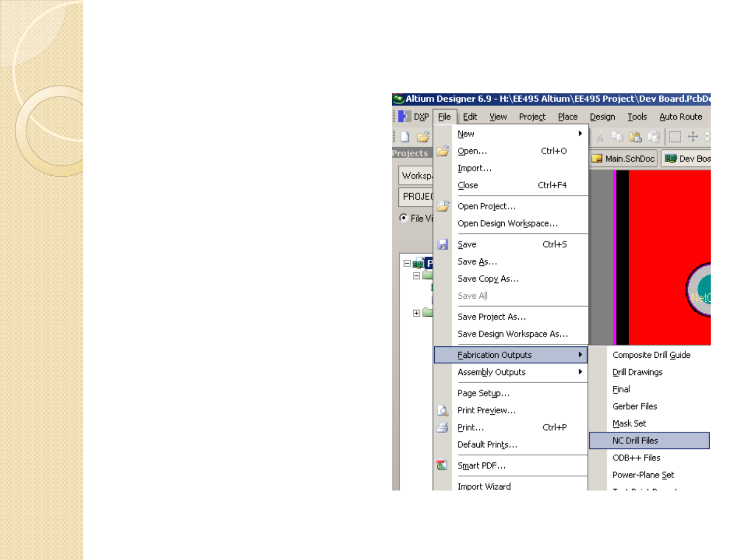
Task: Select Power-Plane Set output
Action: pyautogui.click(x=649, y=475)
